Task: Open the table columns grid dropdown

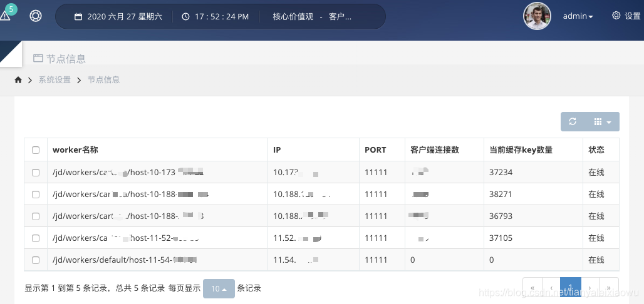Action: pos(602,122)
